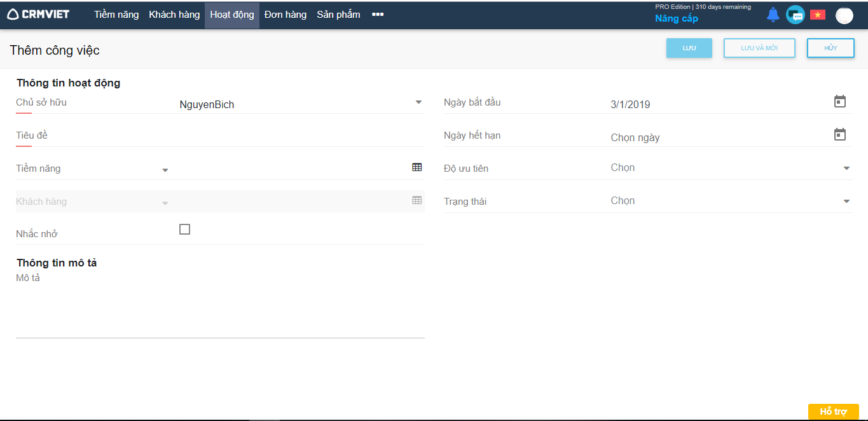The height and width of the screenshot is (421, 868).
Task: Open calendar picker for Ngày bắt đầu
Action: [x=839, y=102]
